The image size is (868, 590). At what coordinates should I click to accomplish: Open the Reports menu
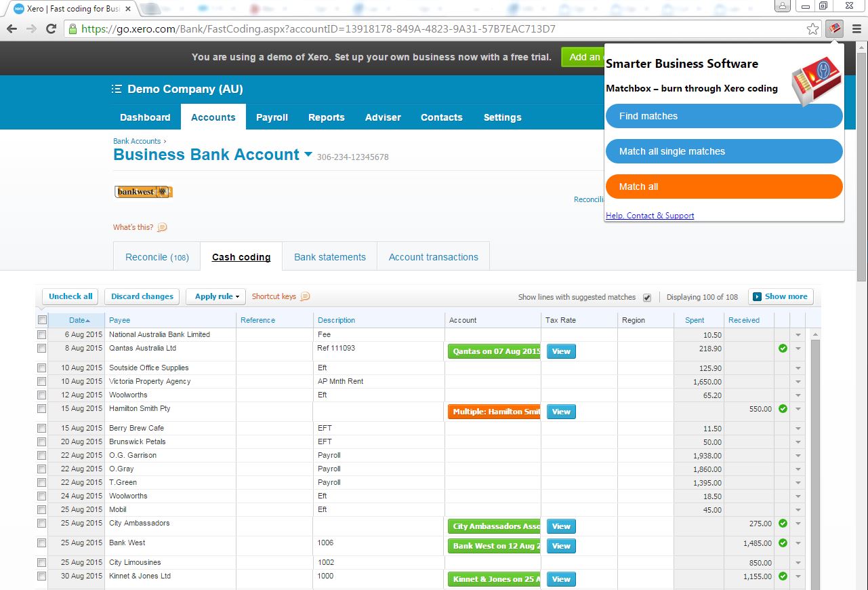click(x=327, y=117)
